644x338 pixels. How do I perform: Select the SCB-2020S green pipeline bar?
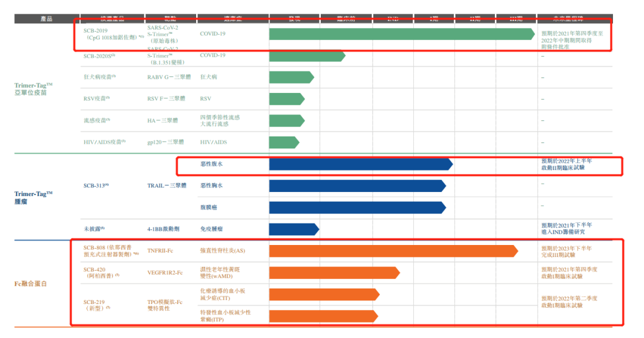click(x=307, y=56)
